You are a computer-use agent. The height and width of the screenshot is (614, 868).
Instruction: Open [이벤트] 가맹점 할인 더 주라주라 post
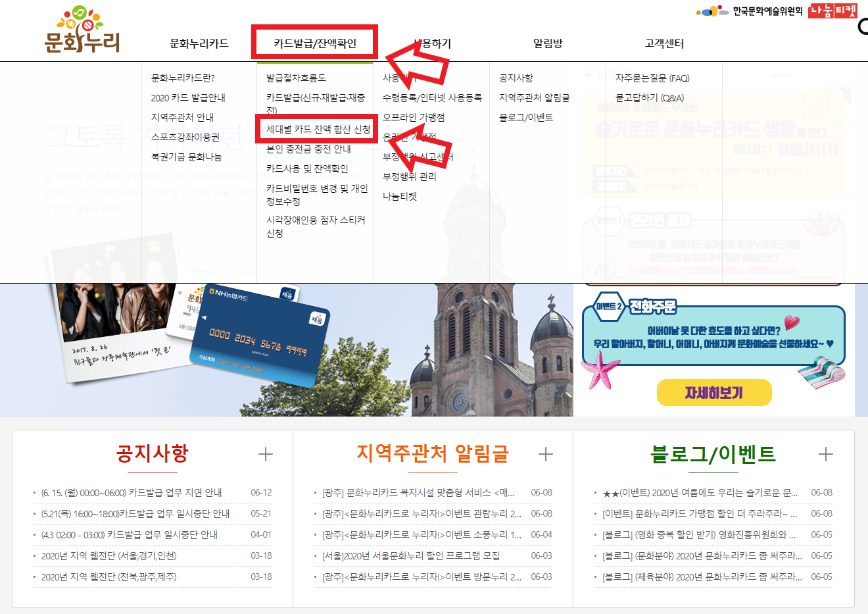[x=700, y=513]
